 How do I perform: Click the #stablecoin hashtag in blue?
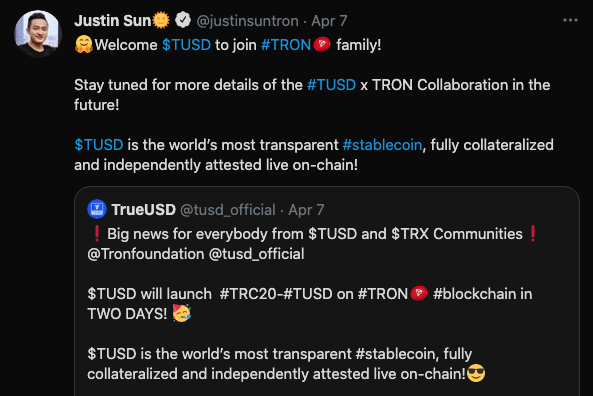click(382, 145)
